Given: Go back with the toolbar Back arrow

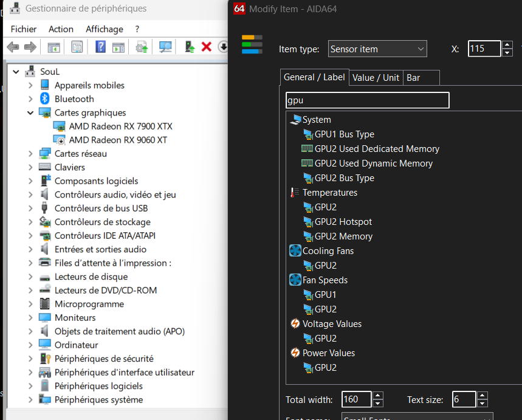Looking at the screenshot, I should (13, 47).
